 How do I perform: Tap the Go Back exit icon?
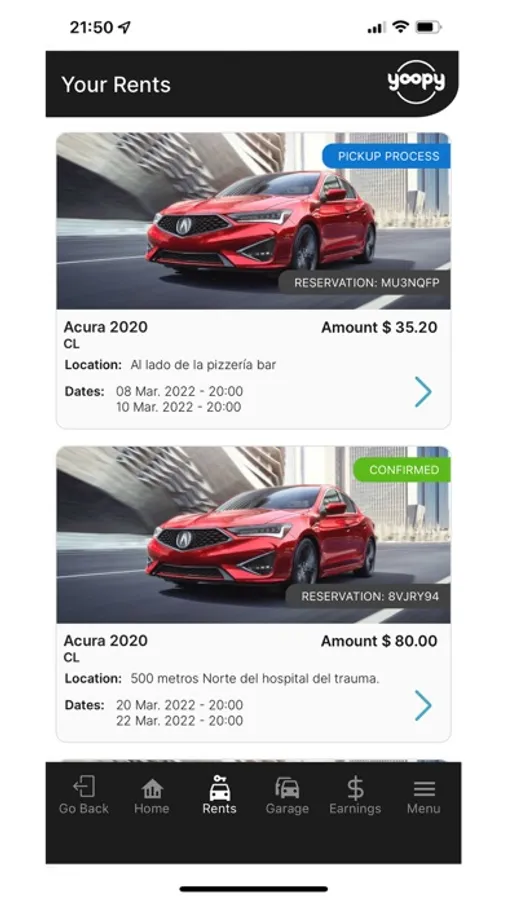coord(84,786)
